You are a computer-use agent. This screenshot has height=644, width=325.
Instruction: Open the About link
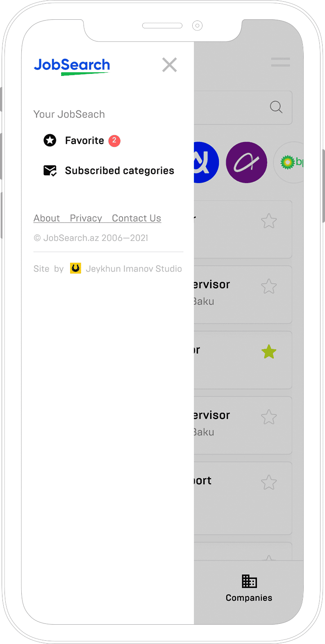coord(47,218)
